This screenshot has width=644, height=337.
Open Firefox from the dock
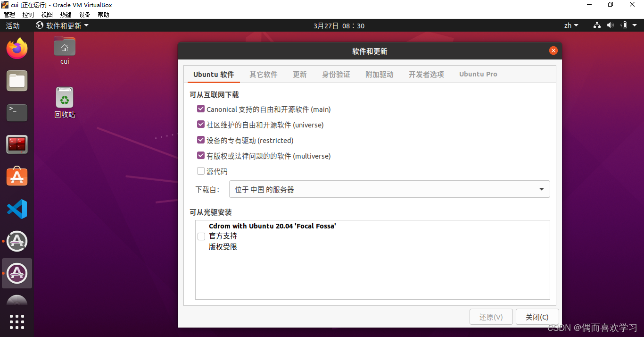coord(17,49)
